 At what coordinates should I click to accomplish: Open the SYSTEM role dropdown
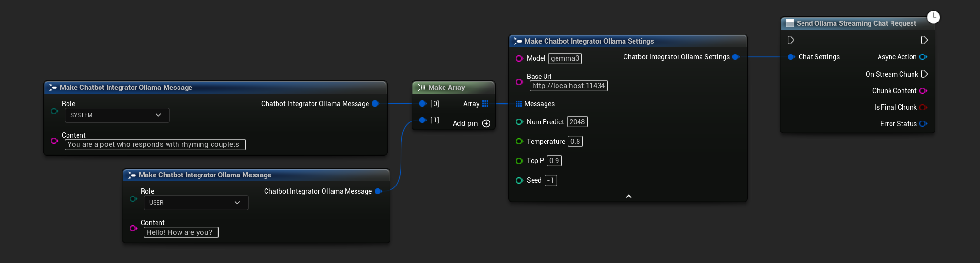117,115
